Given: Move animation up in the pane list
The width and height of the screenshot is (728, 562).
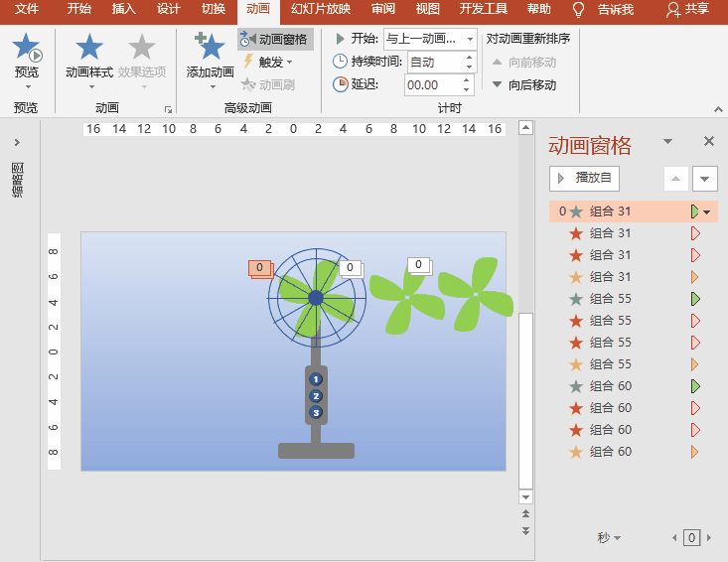Looking at the screenshot, I should click(x=676, y=179).
